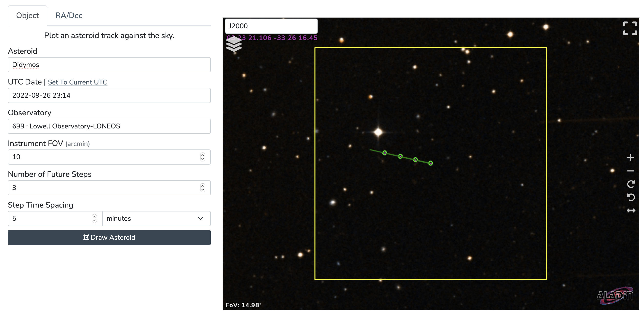Open the Aladin layers stack icon

[x=233, y=45]
